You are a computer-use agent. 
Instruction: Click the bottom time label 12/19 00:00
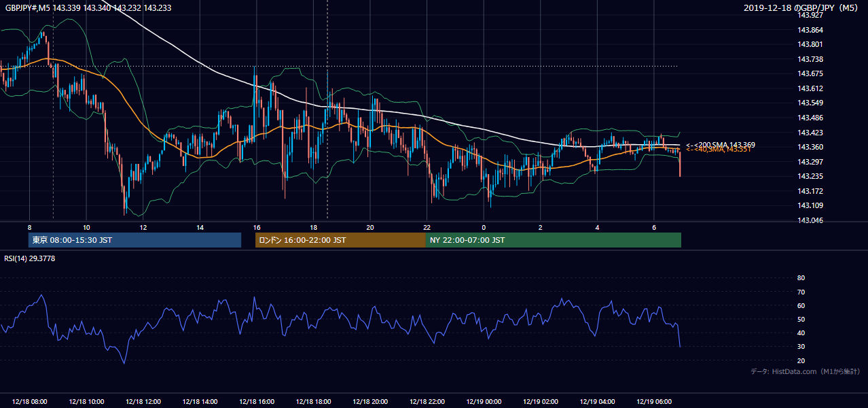[484, 402]
